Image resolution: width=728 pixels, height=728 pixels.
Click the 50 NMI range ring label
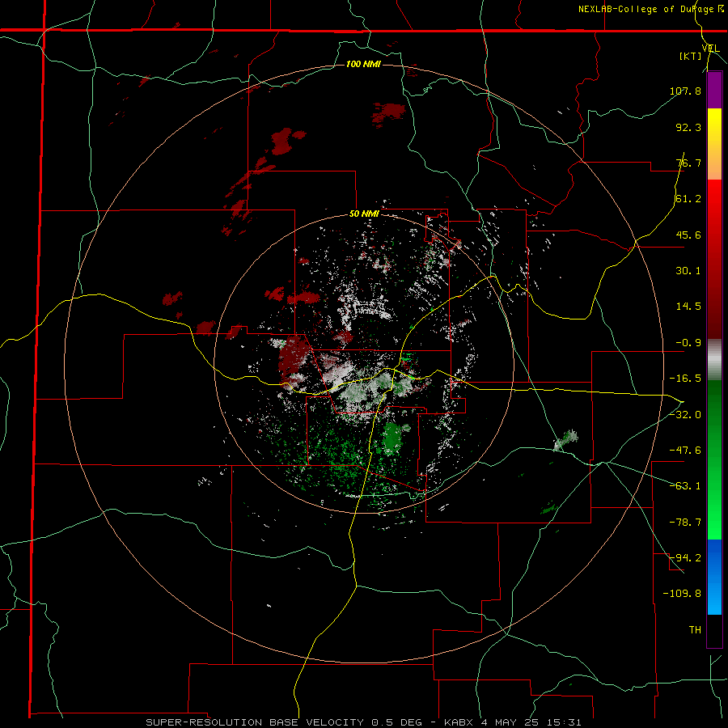[364, 214]
